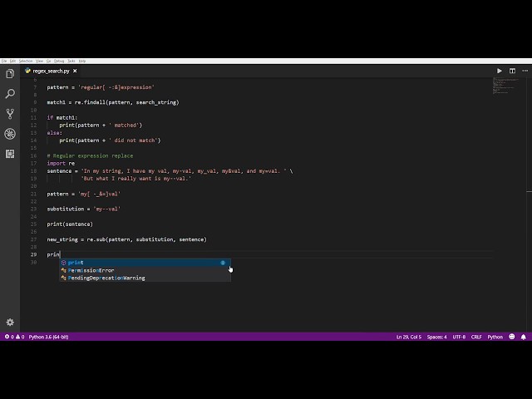This screenshot has width=532, height=399.
Task: Click the 'regular[ -:&]expression' pattern string
Action: [x=116, y=87]
